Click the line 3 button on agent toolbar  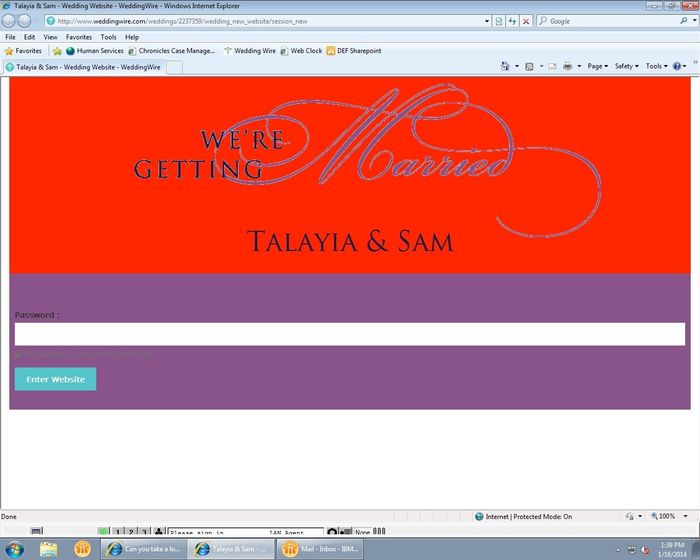(x=144, y=532)
